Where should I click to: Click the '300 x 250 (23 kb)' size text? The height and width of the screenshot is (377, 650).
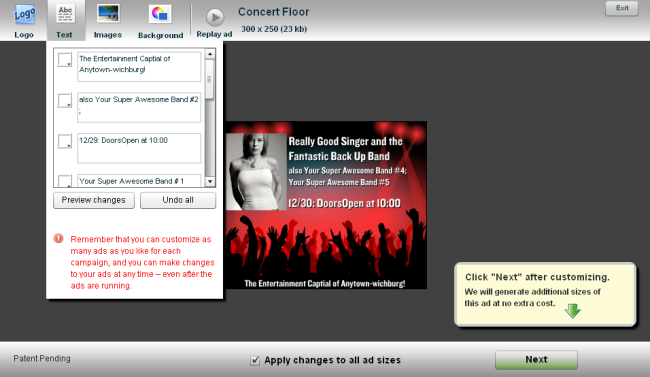[274, 29]
